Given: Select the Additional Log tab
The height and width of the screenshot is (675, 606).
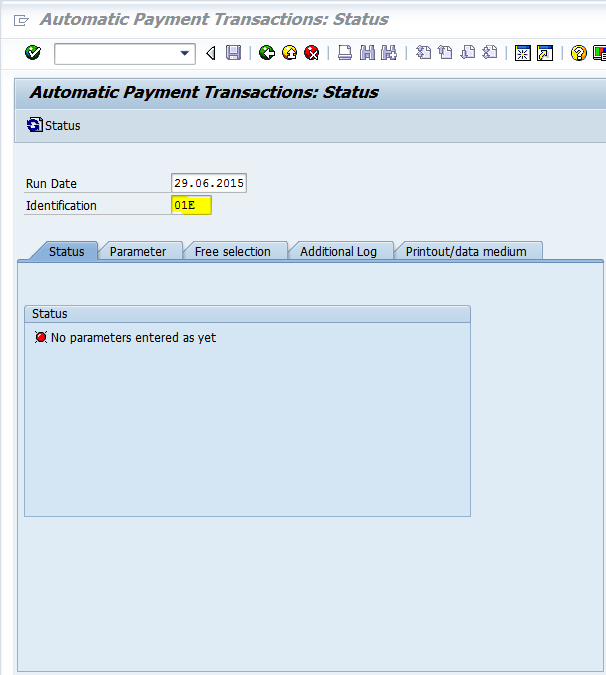Looking at the screenshot, I should tap(338, 251).
